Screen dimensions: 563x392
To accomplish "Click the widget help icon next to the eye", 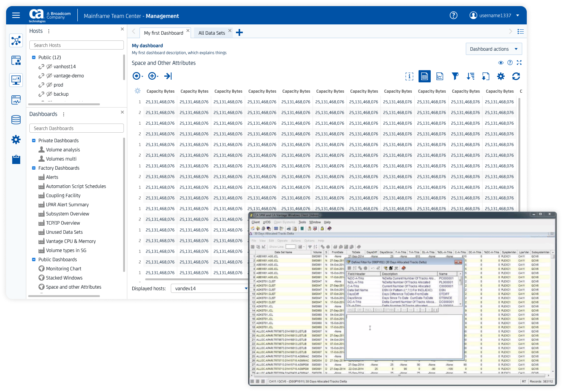I will coord(510,63).
